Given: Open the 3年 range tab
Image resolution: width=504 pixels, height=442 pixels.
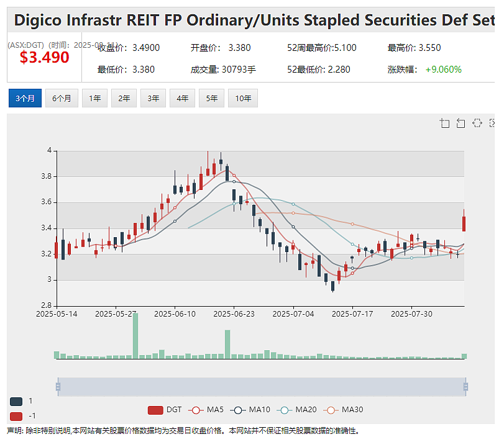Looking at the screenshot, I should click(x=153, y=98).
